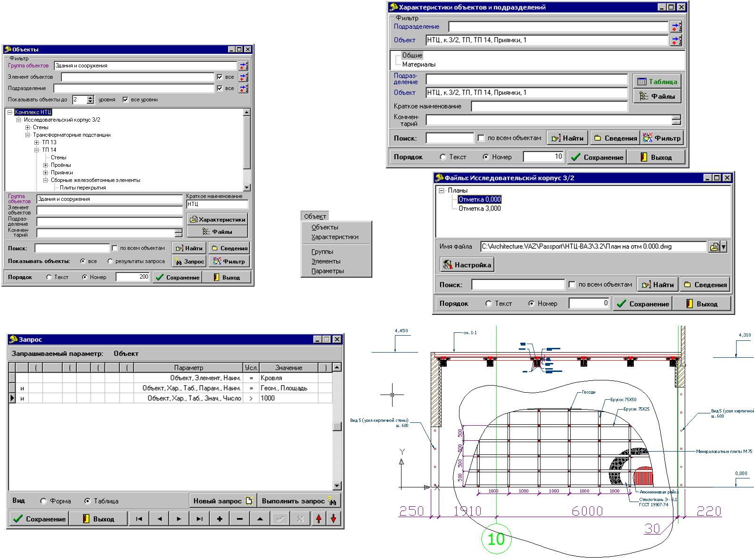Toggle 'все' checkbox for Элемент объектов
The height and width of the screenshot is (560, 754).
pyautogui.click(x=220, y=77)
